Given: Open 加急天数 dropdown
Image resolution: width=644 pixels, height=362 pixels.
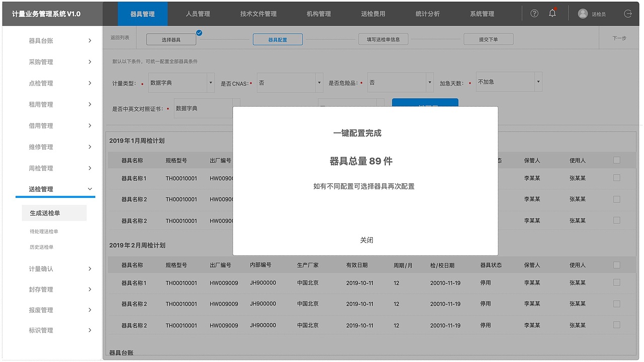Looking at the screenshot, I should 509,82.
